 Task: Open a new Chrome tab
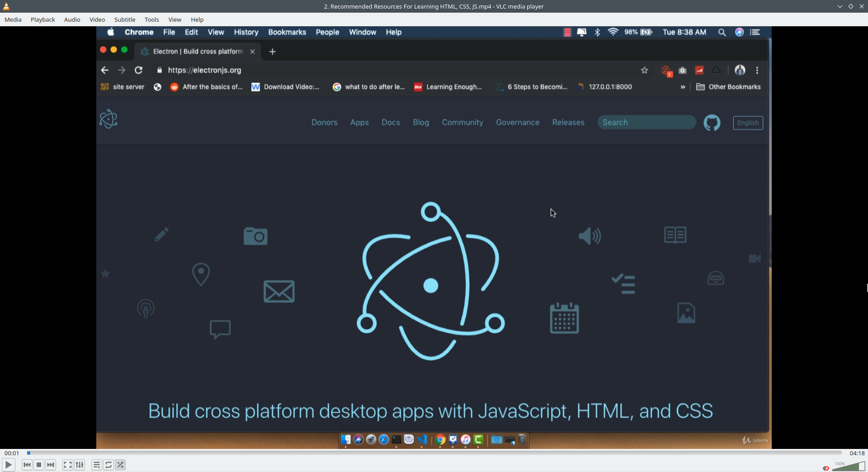pyautogui.click(x=272, y=52)
